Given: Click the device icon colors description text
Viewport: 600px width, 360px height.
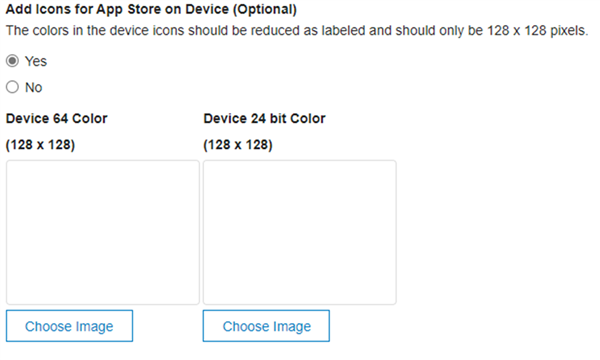Looking at the screenshot, I should coord(297,31).
